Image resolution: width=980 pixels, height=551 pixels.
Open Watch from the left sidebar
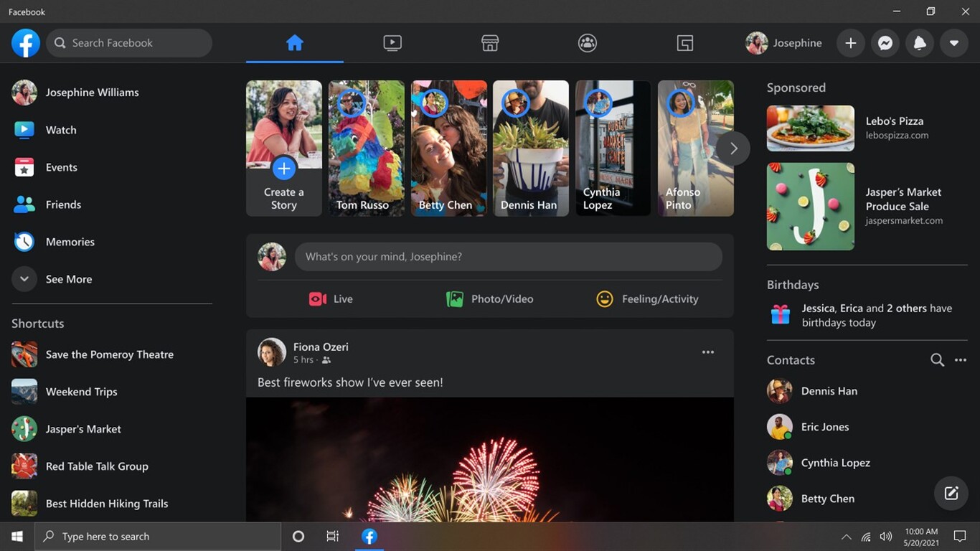coord(61,130)
